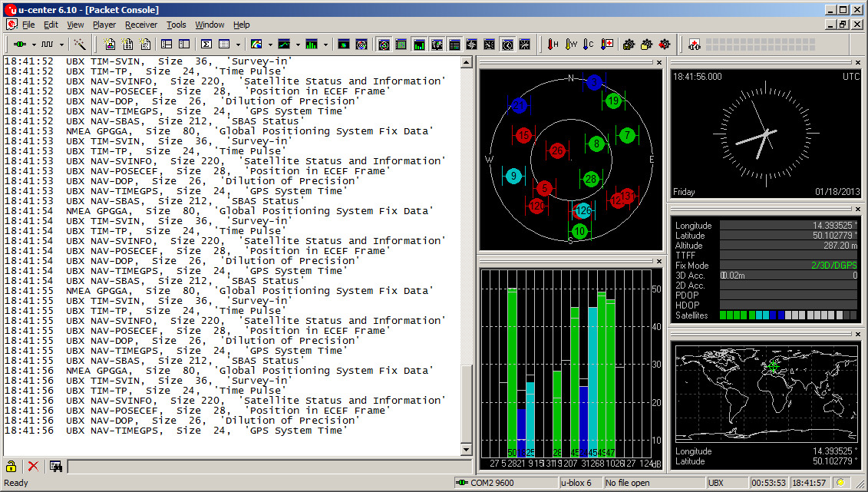Open the Statistic View sigma icon
The width and height of the screenshot is (868, 492).
pos(206,45)
